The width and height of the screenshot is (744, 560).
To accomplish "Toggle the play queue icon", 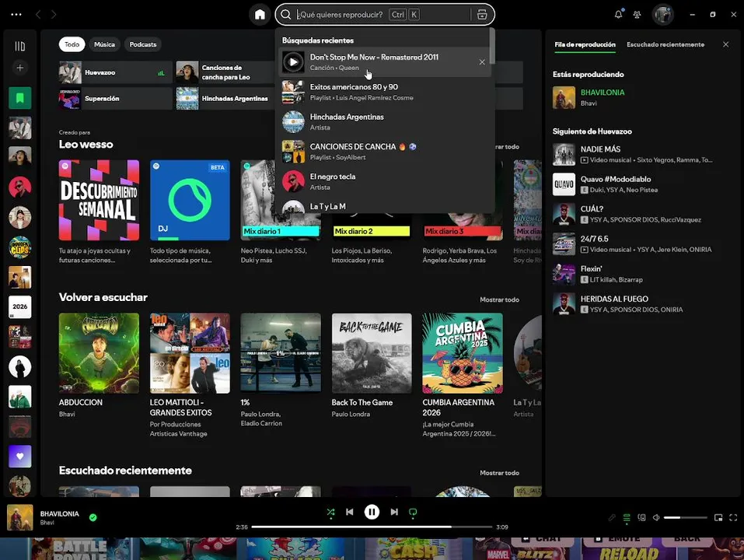I will [627, 517].
